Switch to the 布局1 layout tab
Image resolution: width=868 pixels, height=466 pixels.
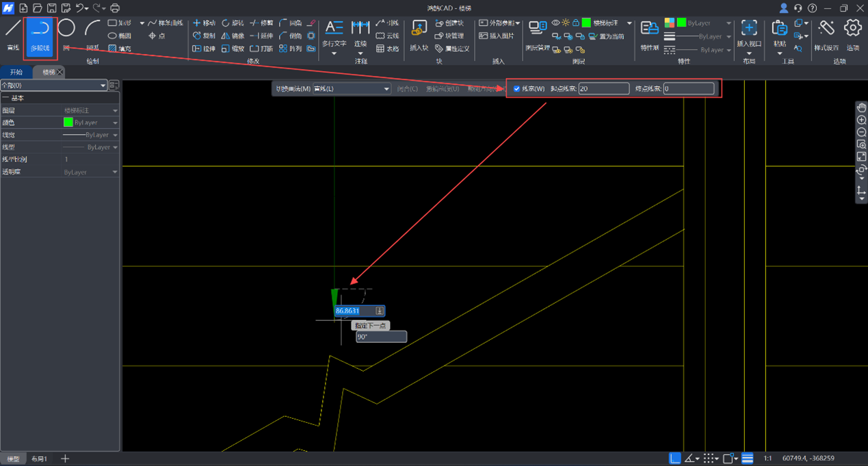point(39,458)
